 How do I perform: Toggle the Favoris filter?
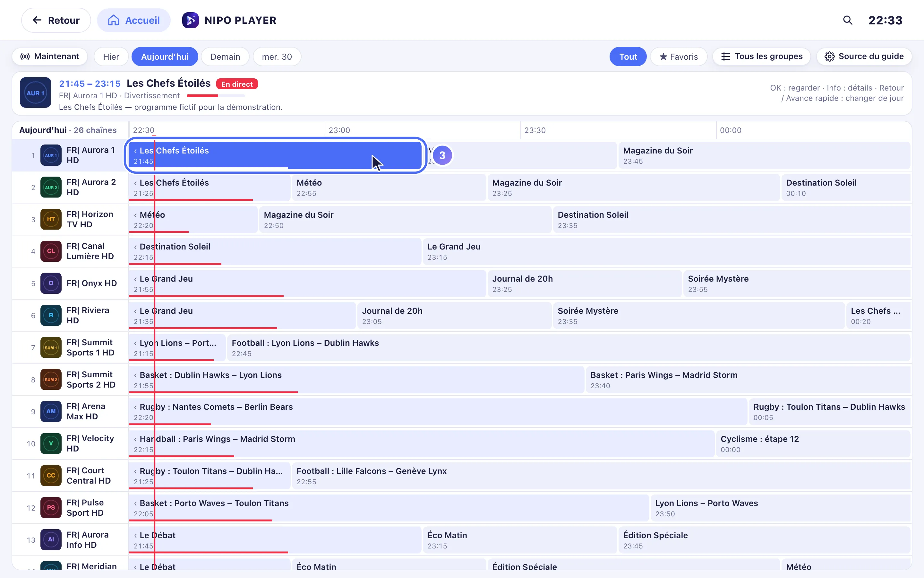[679, 57]
